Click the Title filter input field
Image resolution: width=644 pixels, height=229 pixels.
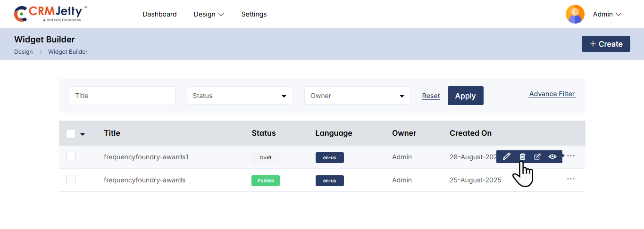(x=122, y=96)
